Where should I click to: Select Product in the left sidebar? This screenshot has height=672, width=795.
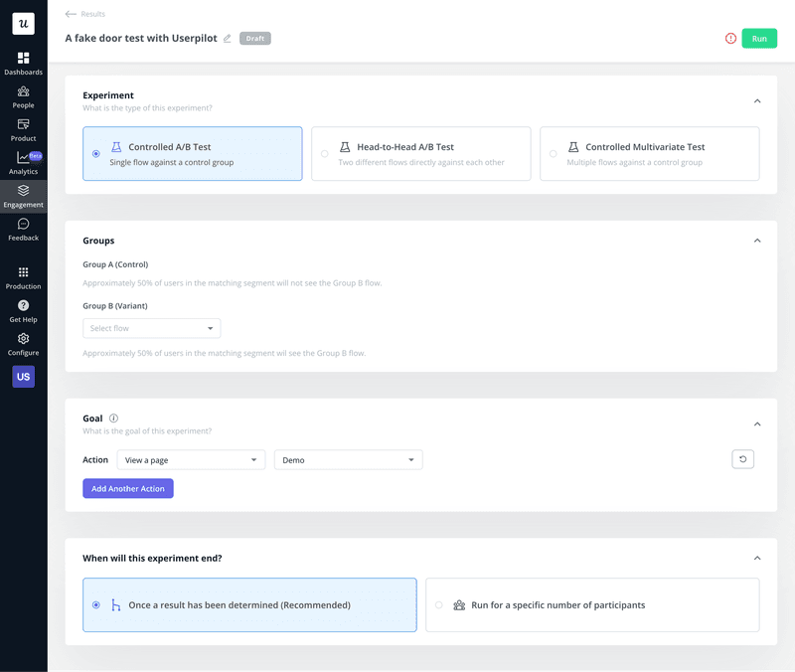pos(23,129)
